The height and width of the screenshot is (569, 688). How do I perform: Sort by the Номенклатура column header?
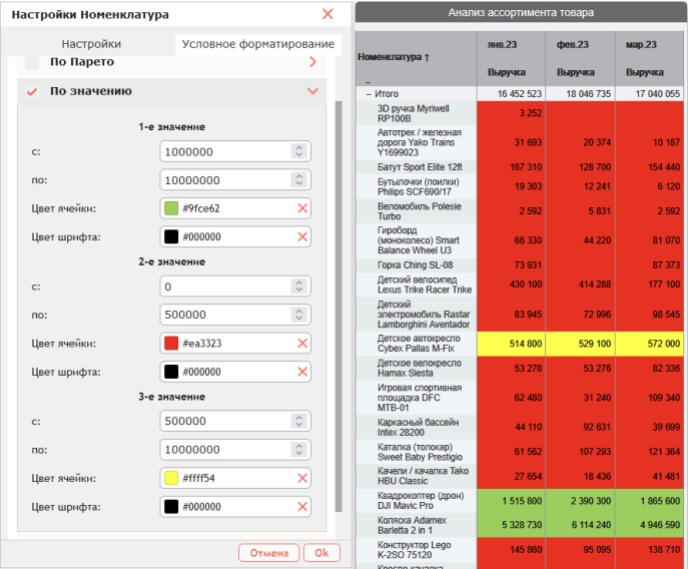[393, 57]
